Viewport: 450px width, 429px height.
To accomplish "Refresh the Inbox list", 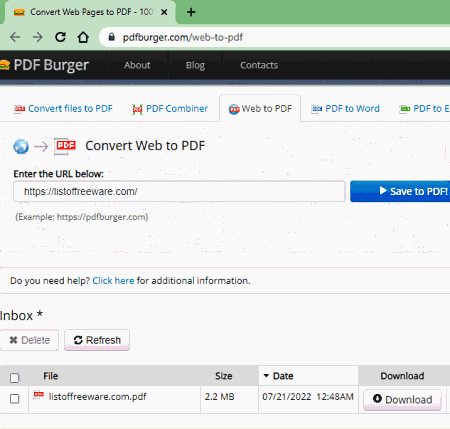I will pyautogui.click(x=97, y=340).
